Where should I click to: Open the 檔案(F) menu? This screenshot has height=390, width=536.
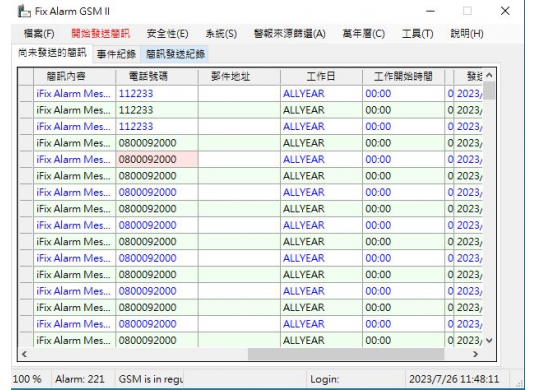[39, 34]
